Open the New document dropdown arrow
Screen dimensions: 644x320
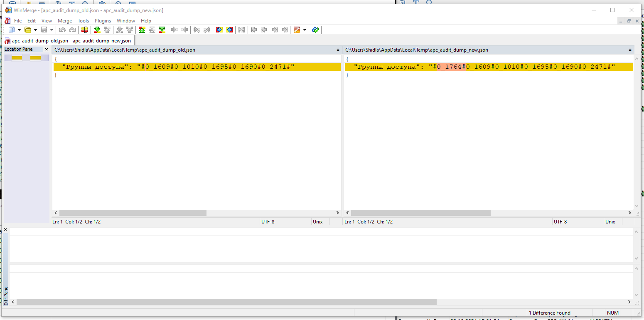pos(19,30)
